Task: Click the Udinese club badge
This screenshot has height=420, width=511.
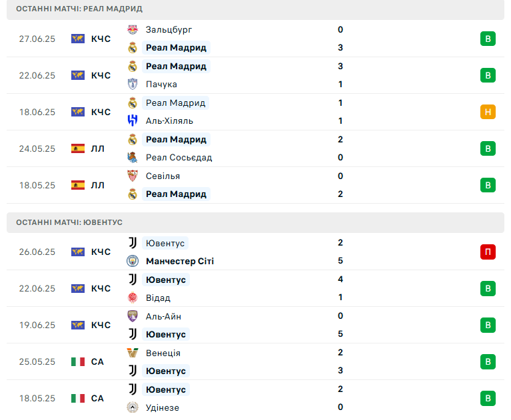Action: (133, 407)
